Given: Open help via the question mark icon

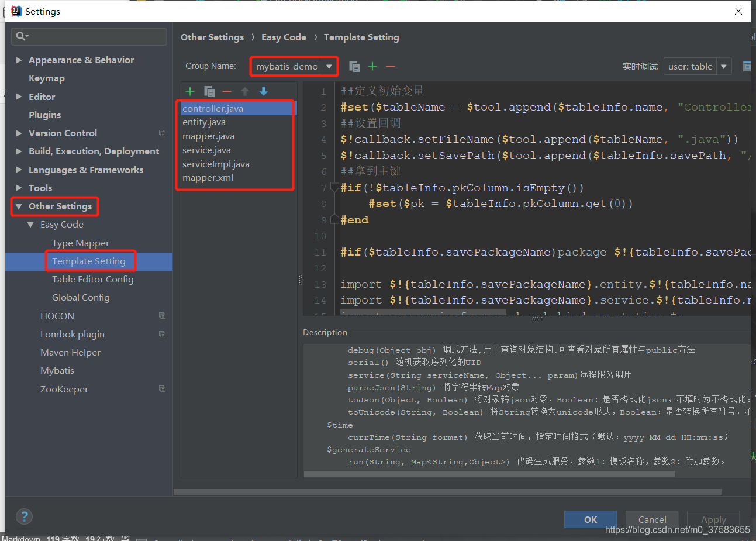Looking at the screenshot, I should 24,516.
